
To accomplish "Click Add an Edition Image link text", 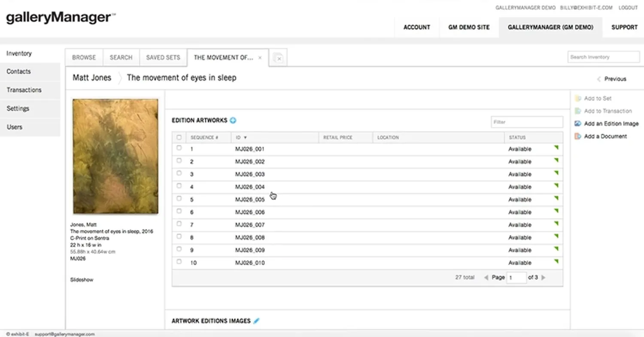I will point(611,124).
